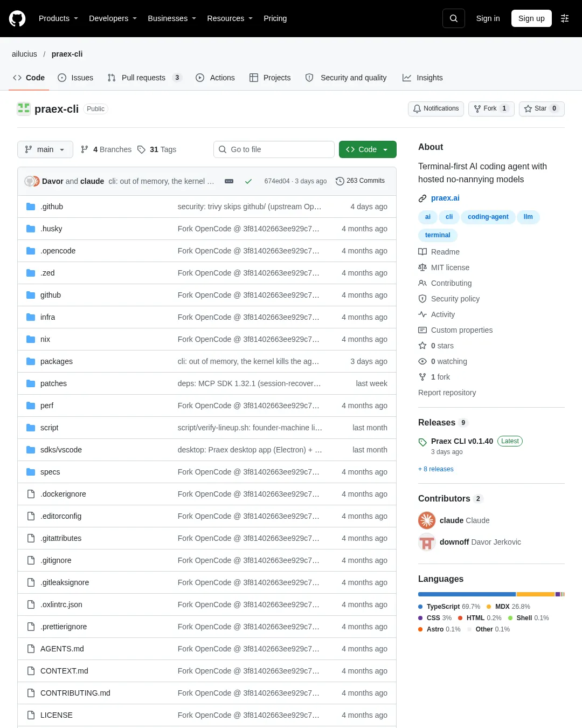Click the star icon beside 0 stars

click(422, 346)
